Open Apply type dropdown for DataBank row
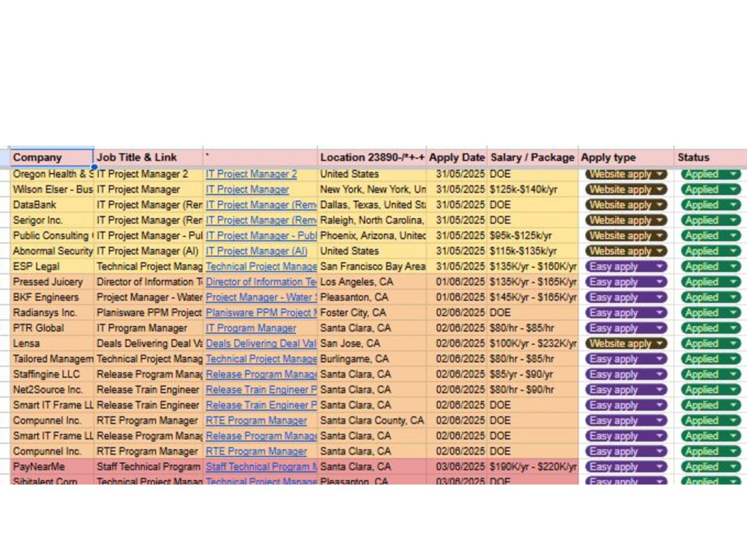This screenshot has height=560, width=747. click(625, 205)
